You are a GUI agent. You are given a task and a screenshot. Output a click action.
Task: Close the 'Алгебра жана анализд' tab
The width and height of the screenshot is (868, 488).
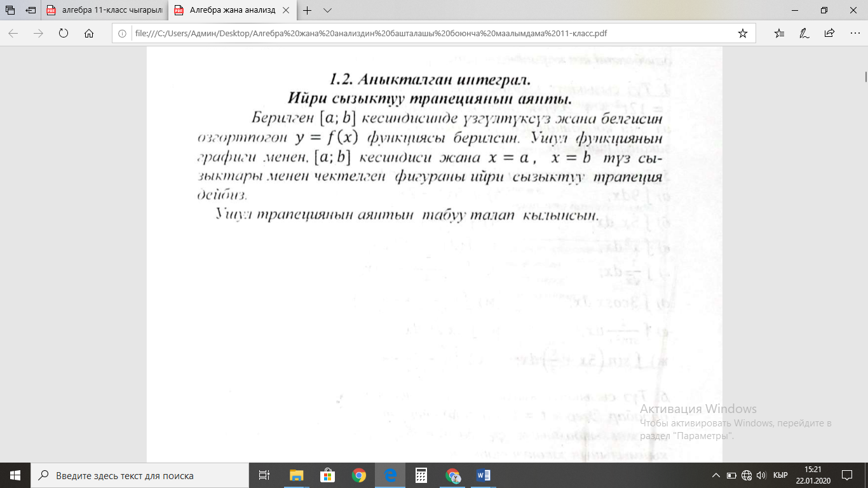coord(287,10)
